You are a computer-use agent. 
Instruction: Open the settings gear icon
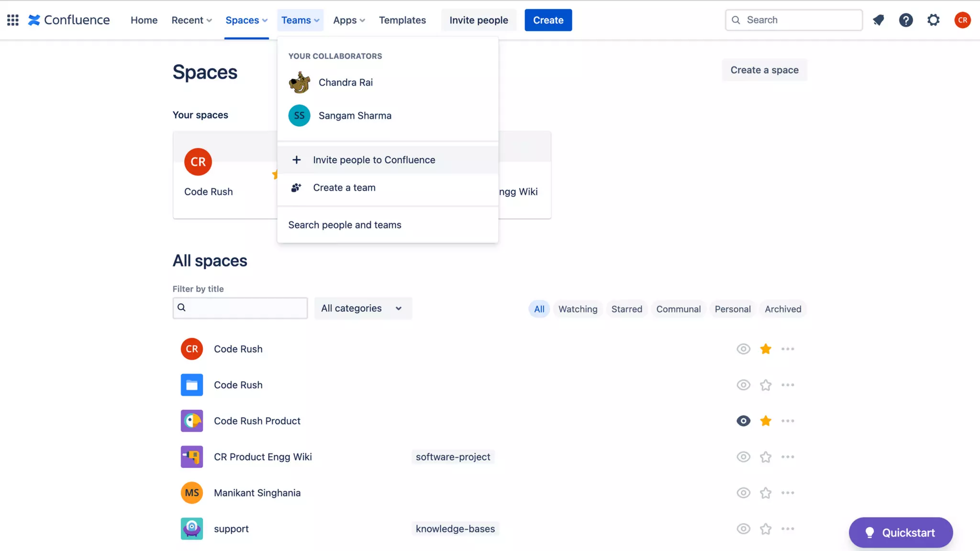pyautogui.click(x=933, y=20)
